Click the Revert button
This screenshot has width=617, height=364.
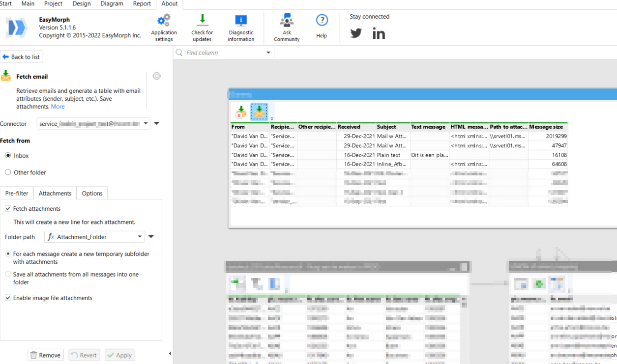point(84,355)
